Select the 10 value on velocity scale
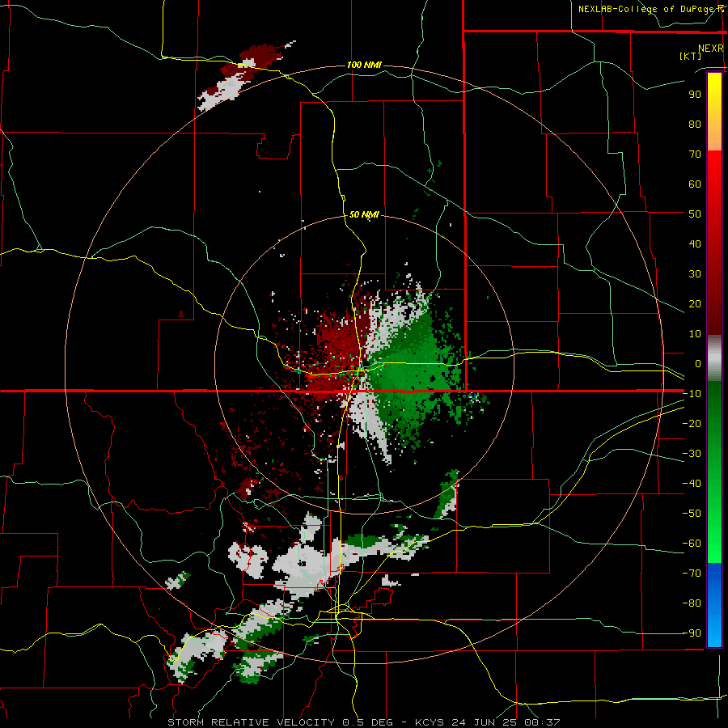728x728 pixels. pyautogui.click(x=695, y=334)
